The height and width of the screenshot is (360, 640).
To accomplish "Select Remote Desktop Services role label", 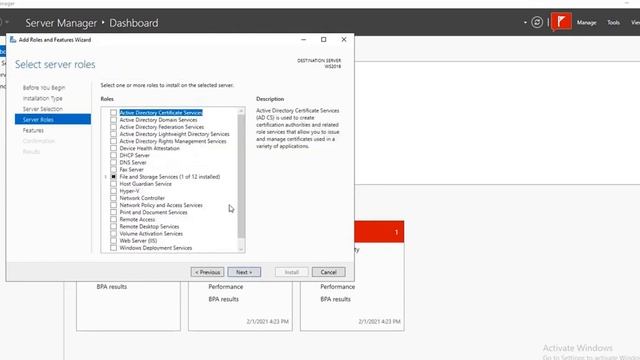I will pyautogui.click(x=149, y=227).
